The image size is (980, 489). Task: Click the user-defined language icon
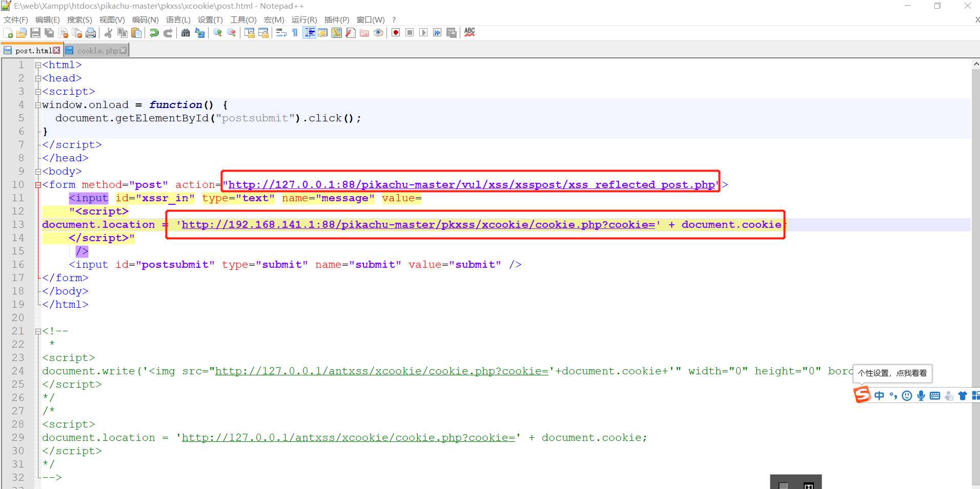[323, 33]
